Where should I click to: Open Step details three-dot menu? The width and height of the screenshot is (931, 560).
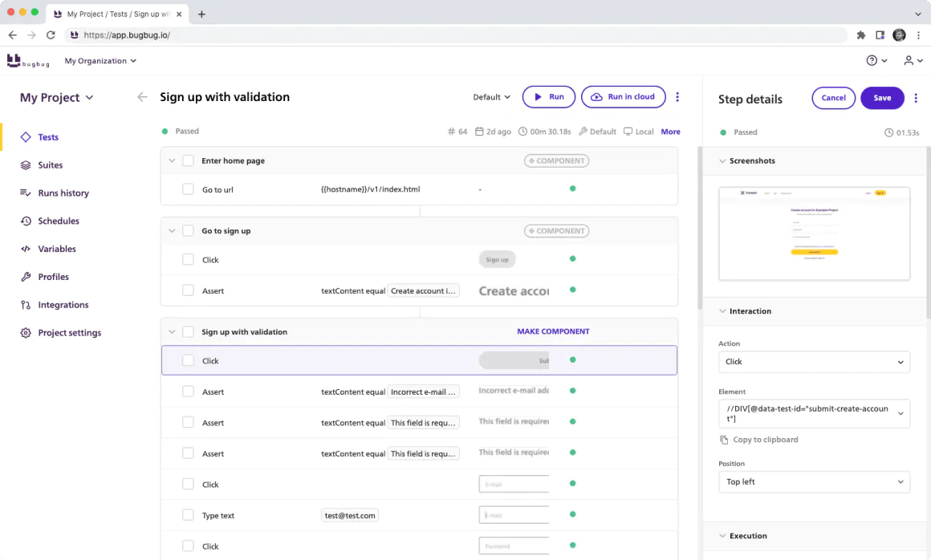pyautogui.click(x=916, y=98)
